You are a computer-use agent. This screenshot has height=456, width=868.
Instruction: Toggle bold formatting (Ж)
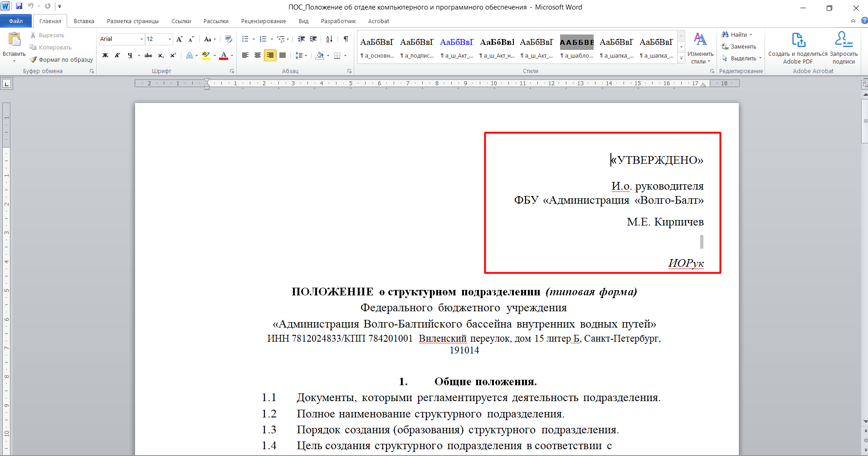[105, 55]
